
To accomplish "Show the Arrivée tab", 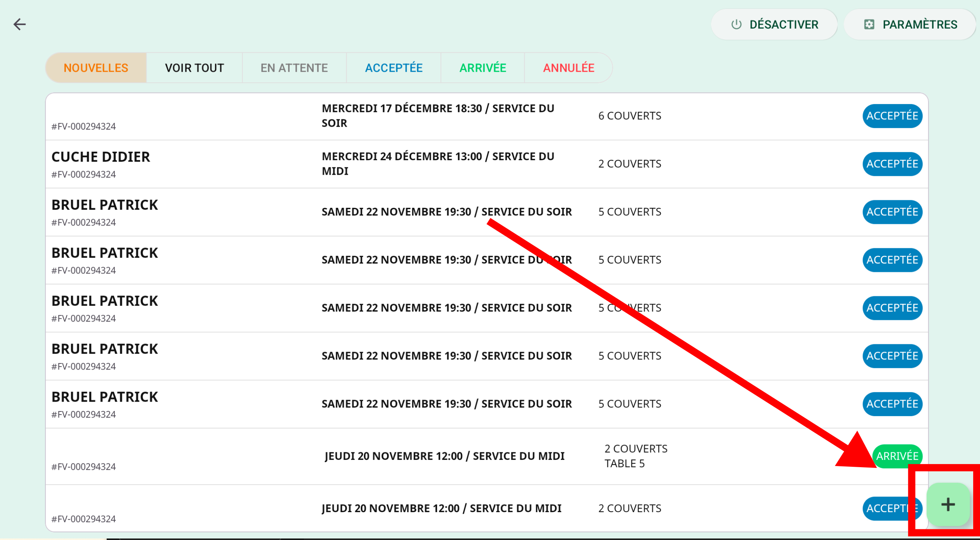I will [x=482, y=68].
